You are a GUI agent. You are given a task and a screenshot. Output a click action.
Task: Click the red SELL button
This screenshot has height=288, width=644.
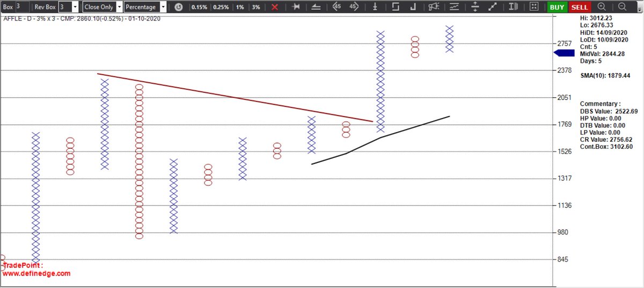pyautogui.click(x=579, y=7)
